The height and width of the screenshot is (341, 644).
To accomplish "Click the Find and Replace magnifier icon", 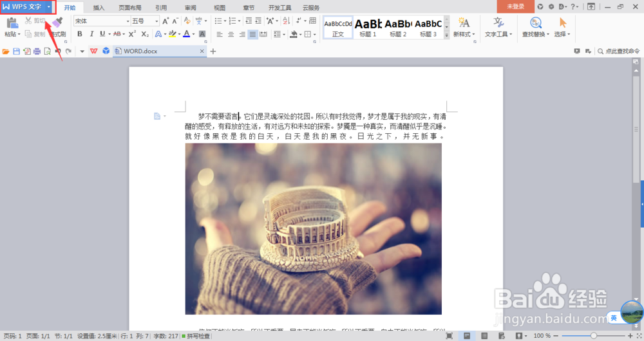I will [536, 23].
